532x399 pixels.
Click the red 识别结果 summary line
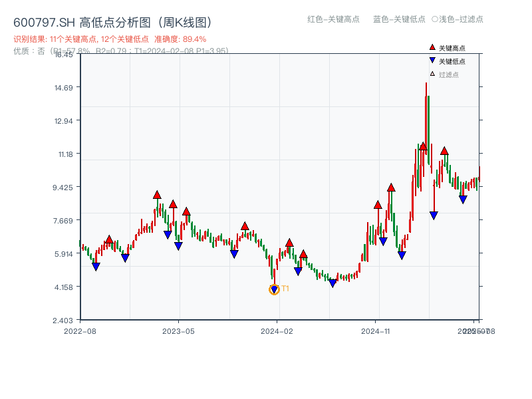tap(110, 39)
